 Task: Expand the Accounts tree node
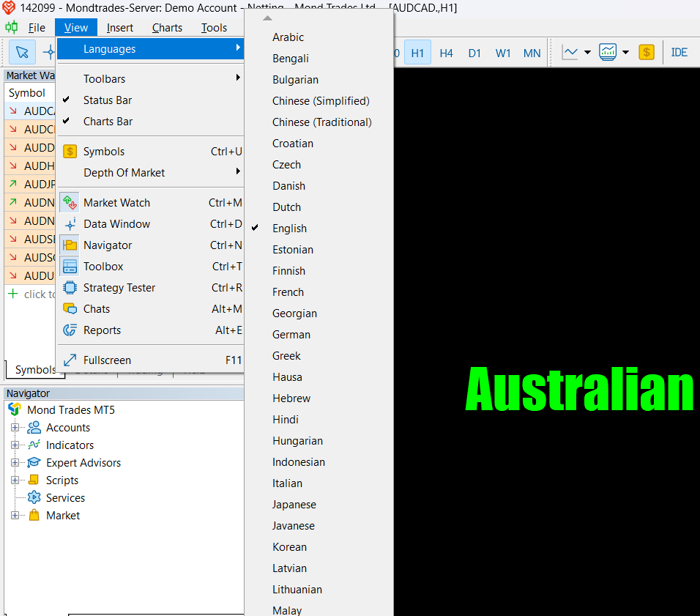coord(15,428)
